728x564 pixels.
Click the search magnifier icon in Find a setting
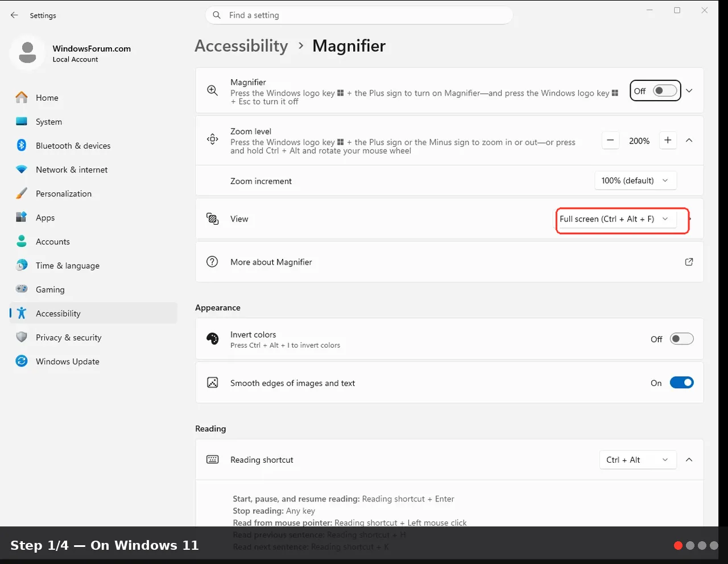click(x=217, y=15)
